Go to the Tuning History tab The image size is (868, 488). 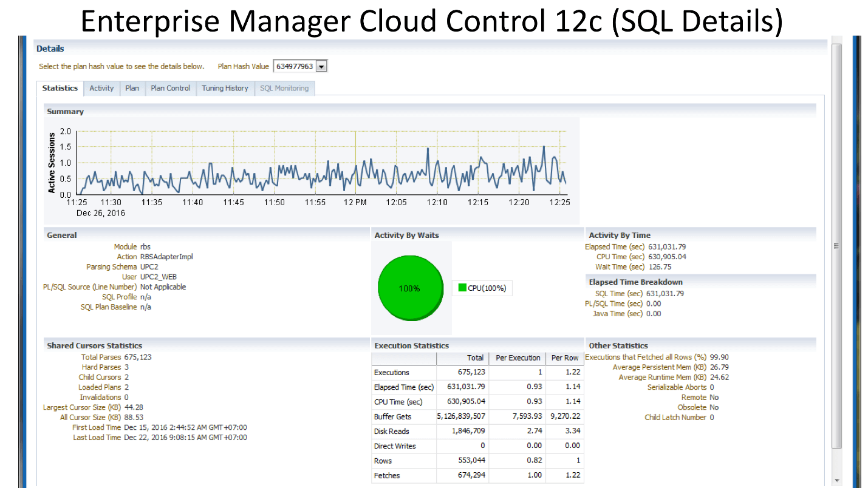click(225, 88)
